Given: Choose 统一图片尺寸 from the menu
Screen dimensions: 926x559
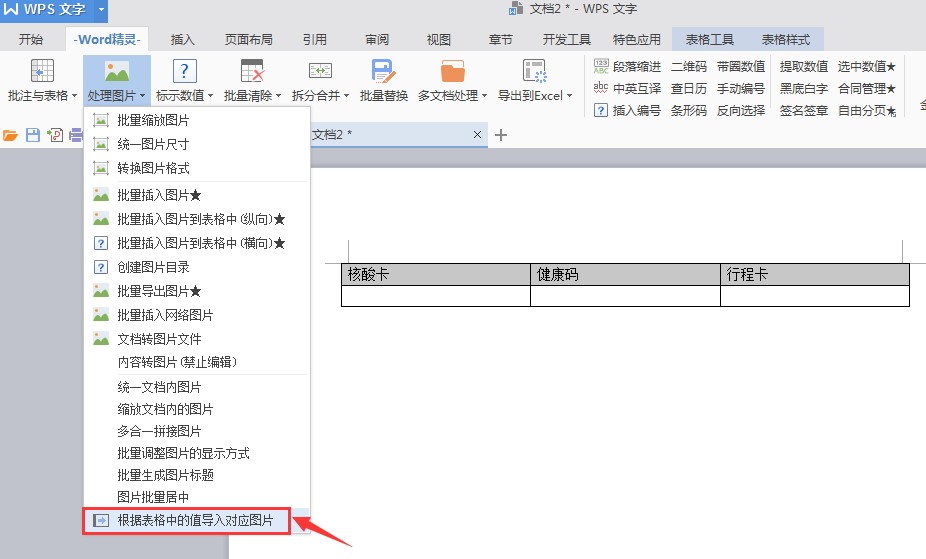Looking at the screenshot, I should (197, 144).
